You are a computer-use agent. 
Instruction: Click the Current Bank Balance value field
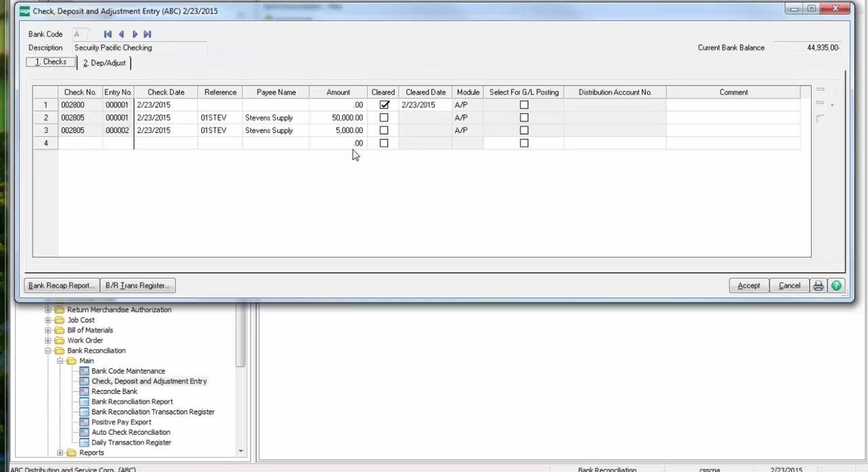pos(807,47)
